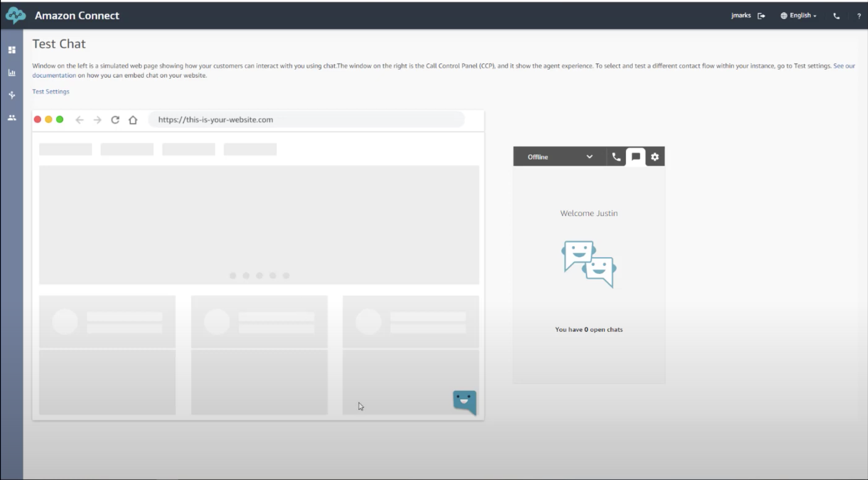This screenshot has height=480, width=868.
Task: Click the simulated browser back arrow
Action: coord(80,120)
